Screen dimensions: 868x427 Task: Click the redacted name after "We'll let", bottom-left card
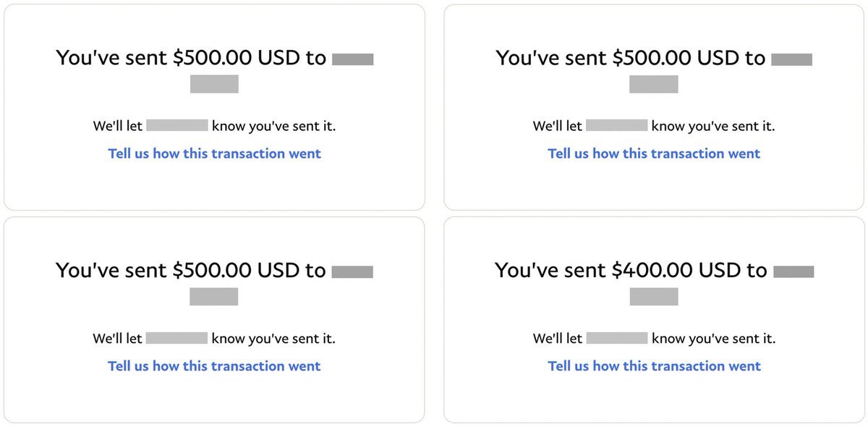click(x=177, y=338)
